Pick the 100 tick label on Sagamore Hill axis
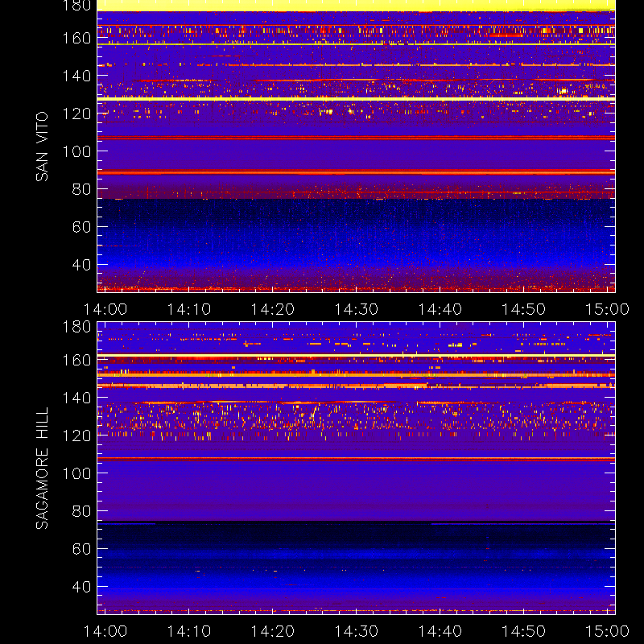 pos(76,473)
